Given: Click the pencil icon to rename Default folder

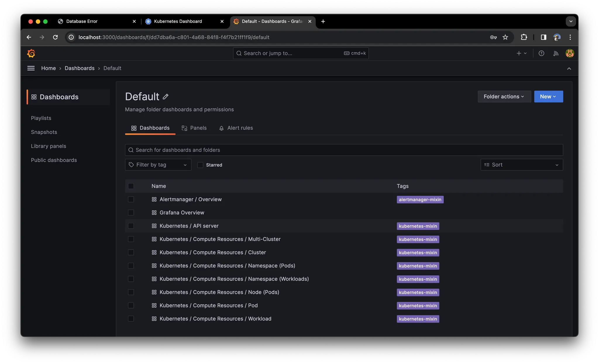Looking at the screenshot, I should pyautogui.click(x=166, y=97).
